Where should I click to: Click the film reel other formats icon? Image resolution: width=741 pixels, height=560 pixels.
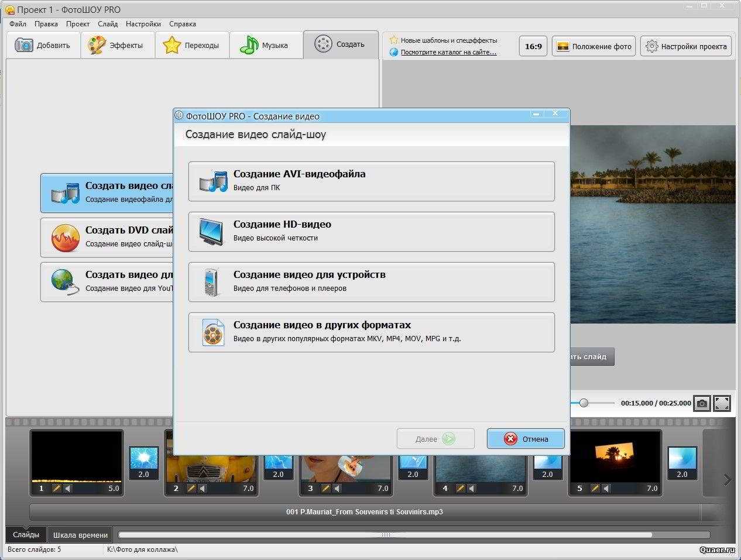point(213,332)
